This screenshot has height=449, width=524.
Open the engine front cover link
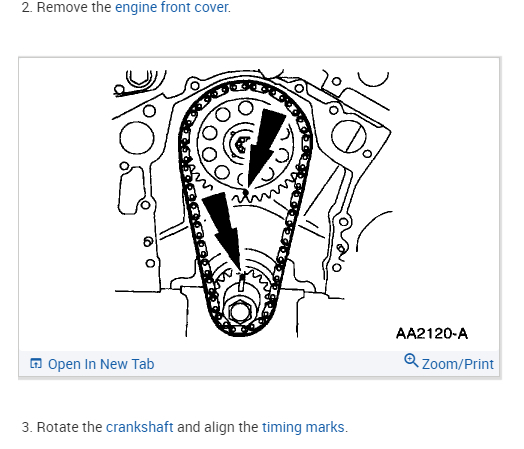(172, 7)
